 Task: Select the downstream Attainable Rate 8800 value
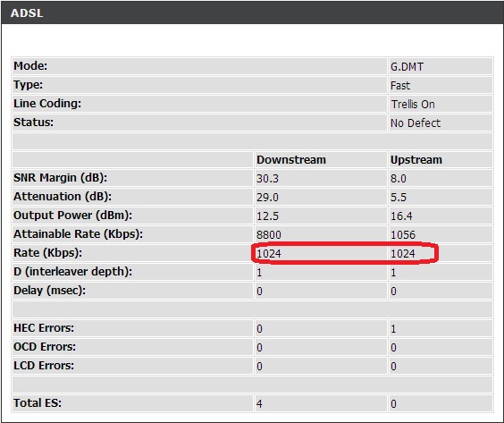click(x=269, y=235)
